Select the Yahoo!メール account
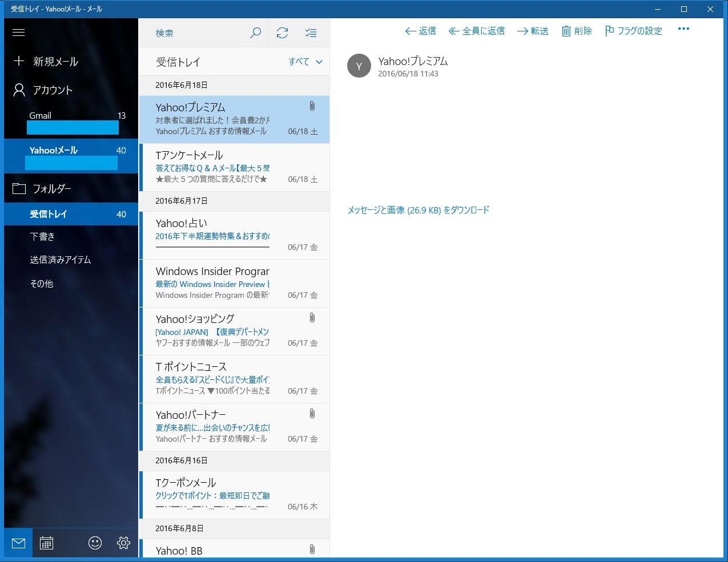Viewport: 728px width, 562px height. [71, 156]
